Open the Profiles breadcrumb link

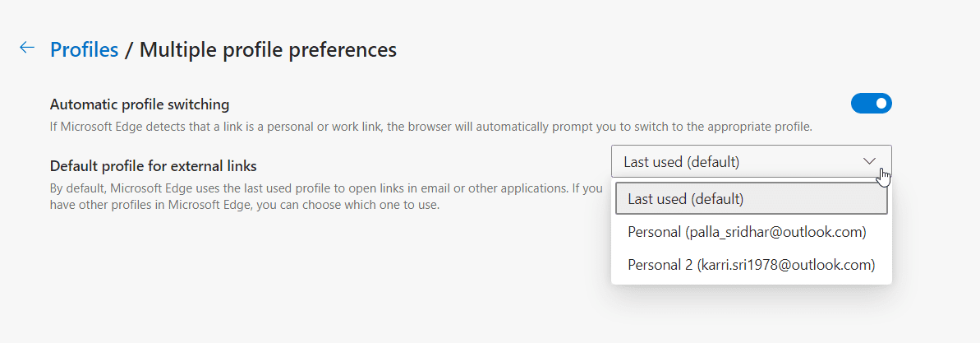[84, 49]
